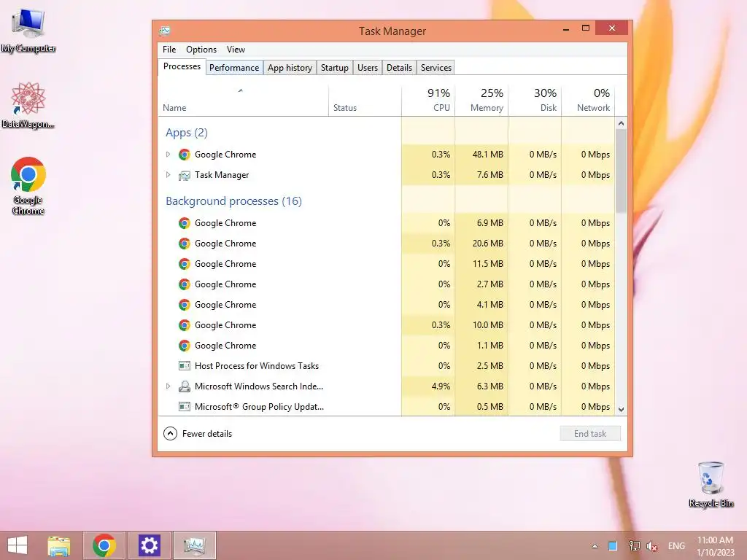Select the Background processes (16) header
This screenshot has height=560, width=747.
[x=233, y=201]
